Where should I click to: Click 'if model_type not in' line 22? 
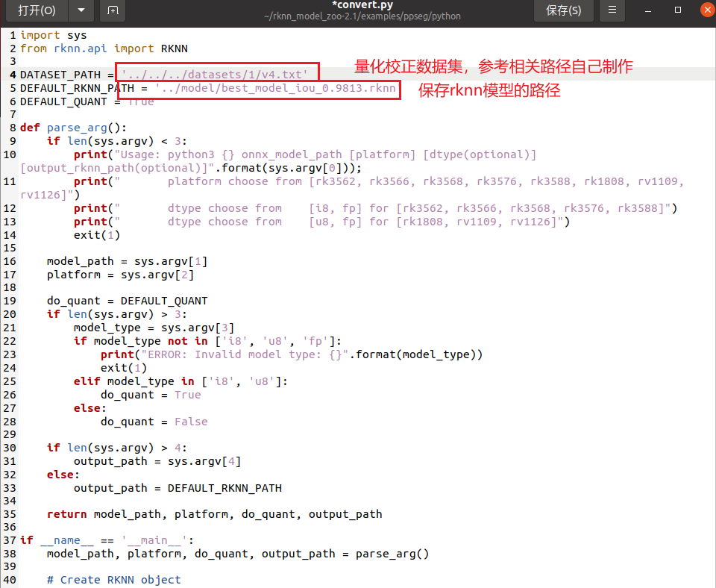(x=208, y=341)
